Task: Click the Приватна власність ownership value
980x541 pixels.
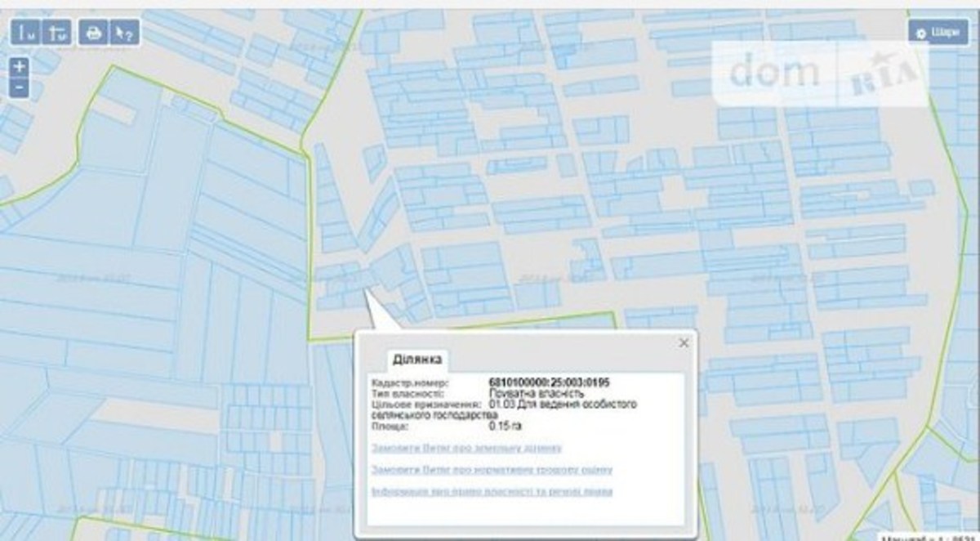Action: (536, 393)
